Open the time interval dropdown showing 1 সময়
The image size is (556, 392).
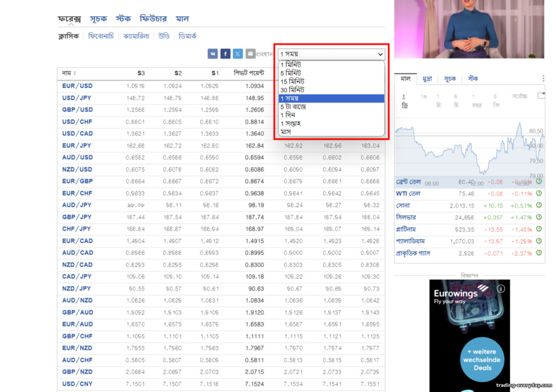pos(331,54)
